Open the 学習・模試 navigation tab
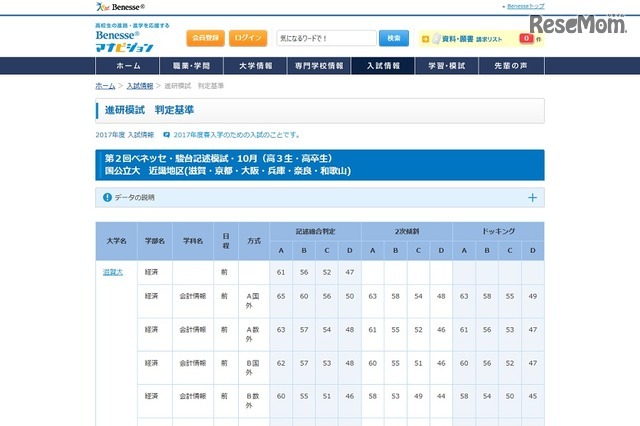 pyautogui.click(x=447, y=66)
